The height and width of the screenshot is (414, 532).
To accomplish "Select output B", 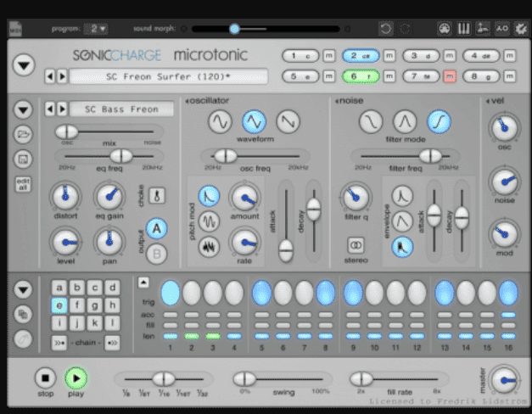I will [x=156, y=254].
